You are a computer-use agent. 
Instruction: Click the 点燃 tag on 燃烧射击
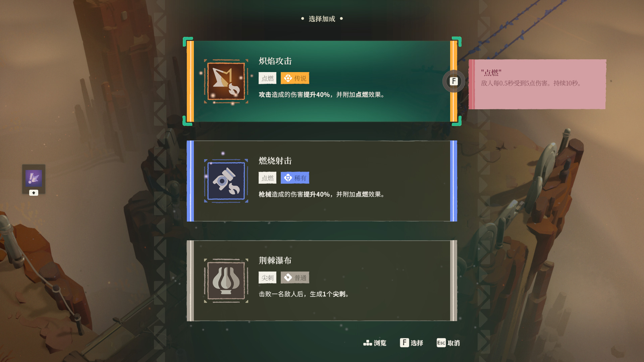(x=267, y=178)
